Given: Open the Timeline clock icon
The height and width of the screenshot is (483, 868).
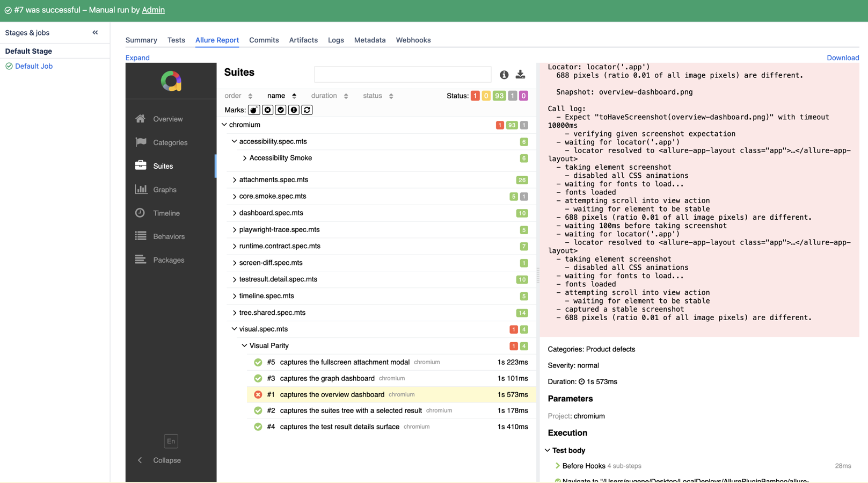Looking at the screenshot, I should (140, 213).
